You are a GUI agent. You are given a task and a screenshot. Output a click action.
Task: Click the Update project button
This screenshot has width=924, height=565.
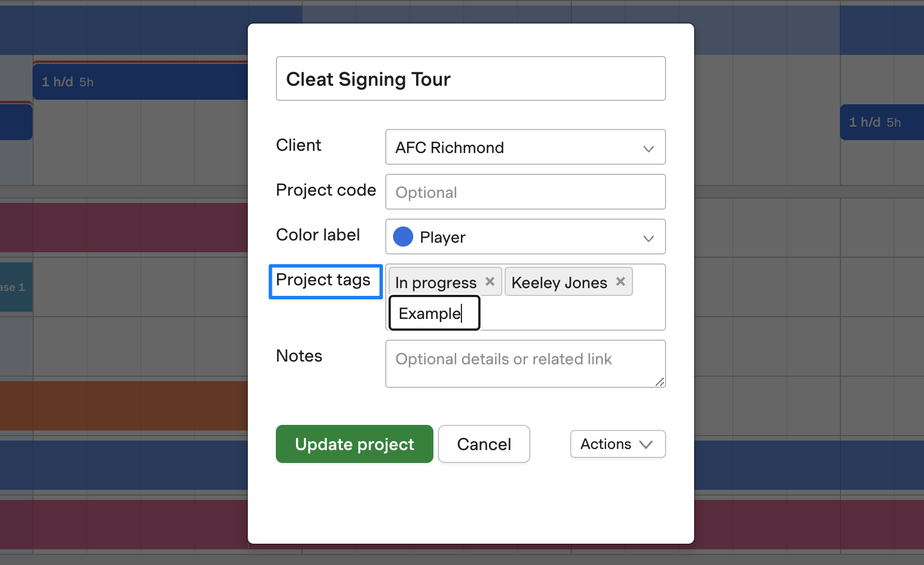tap(354, 444)
